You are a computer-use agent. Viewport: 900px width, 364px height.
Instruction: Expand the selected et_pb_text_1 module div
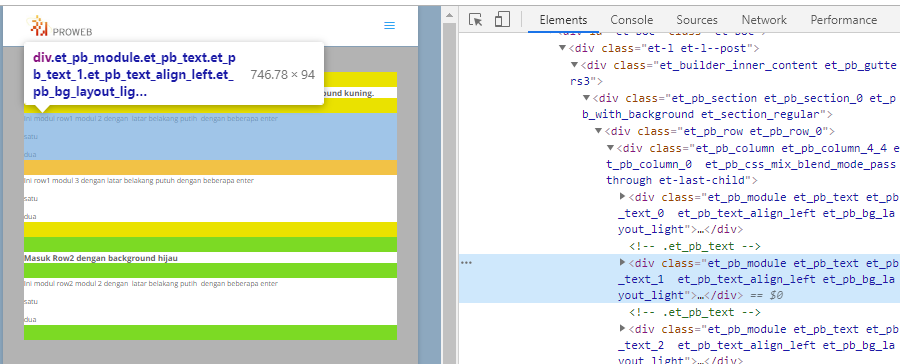(623, 262)
